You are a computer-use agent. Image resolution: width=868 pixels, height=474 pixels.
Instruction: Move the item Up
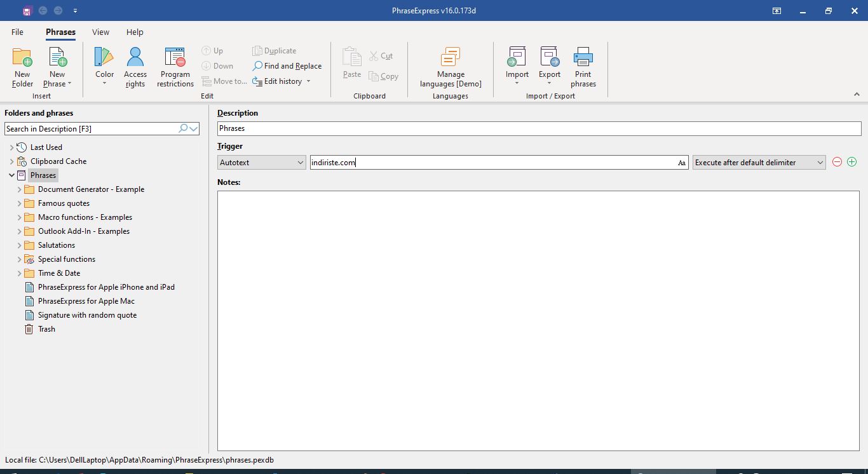212,51
